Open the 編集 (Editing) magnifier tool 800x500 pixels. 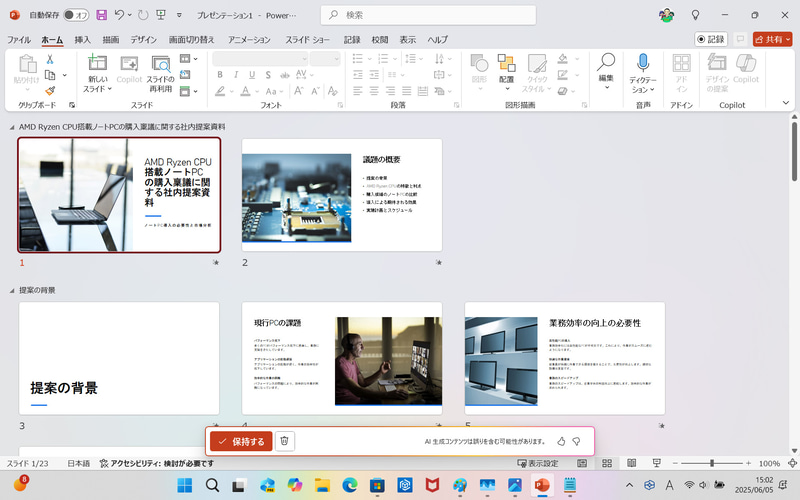[606, 71]
